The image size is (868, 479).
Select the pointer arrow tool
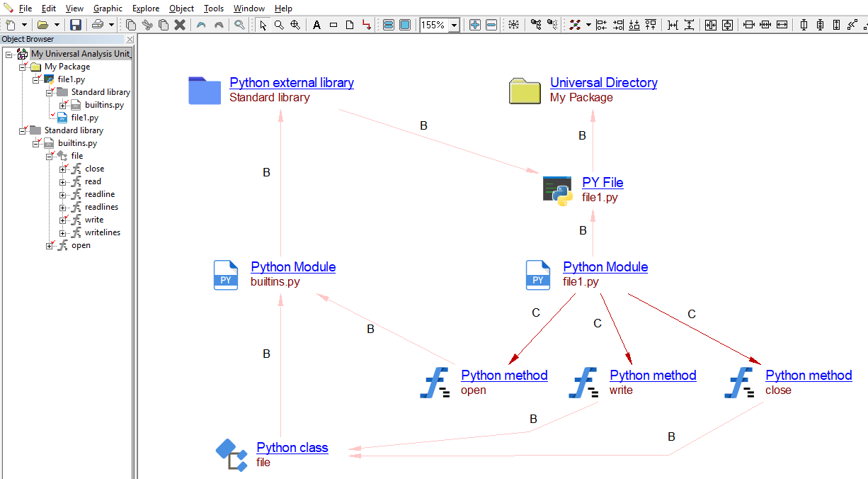[x=263, y=25]
